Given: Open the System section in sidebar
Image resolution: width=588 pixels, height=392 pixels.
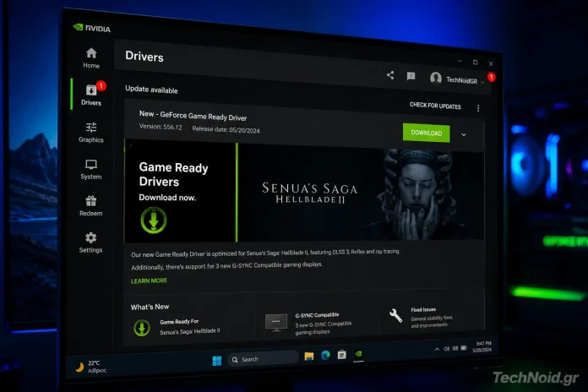Looking at the screenshot, I should 91,170.
